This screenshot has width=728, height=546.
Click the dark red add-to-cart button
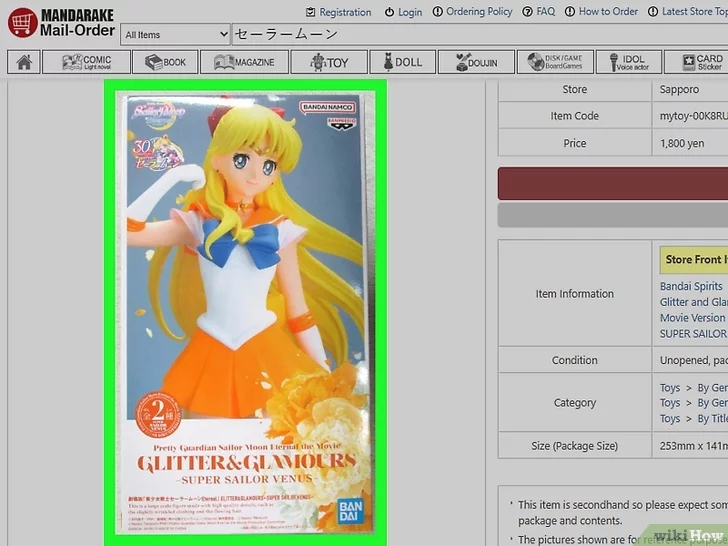point(612,184)
